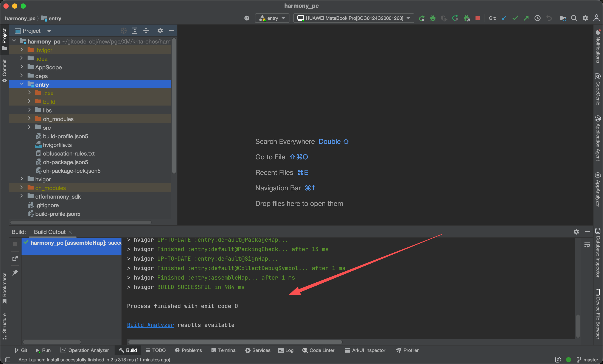Pin the build tab with pin icon

coord(15,272)
